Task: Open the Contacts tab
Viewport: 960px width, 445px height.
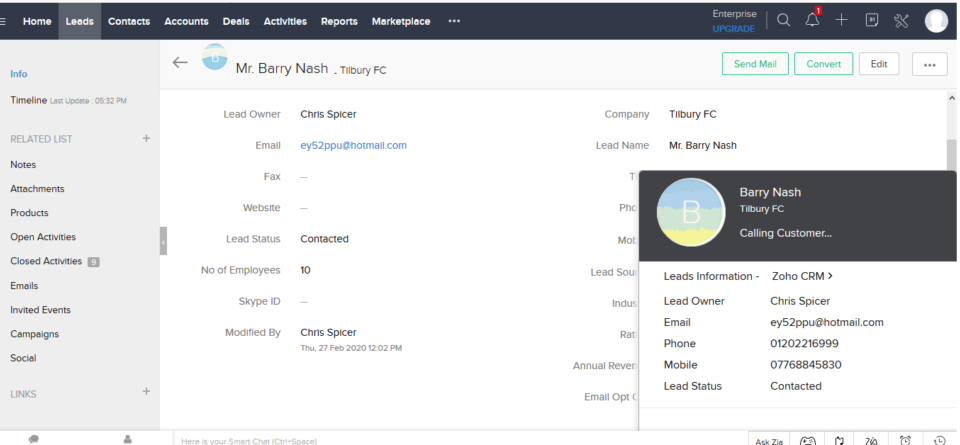Action: coord(129,21)
